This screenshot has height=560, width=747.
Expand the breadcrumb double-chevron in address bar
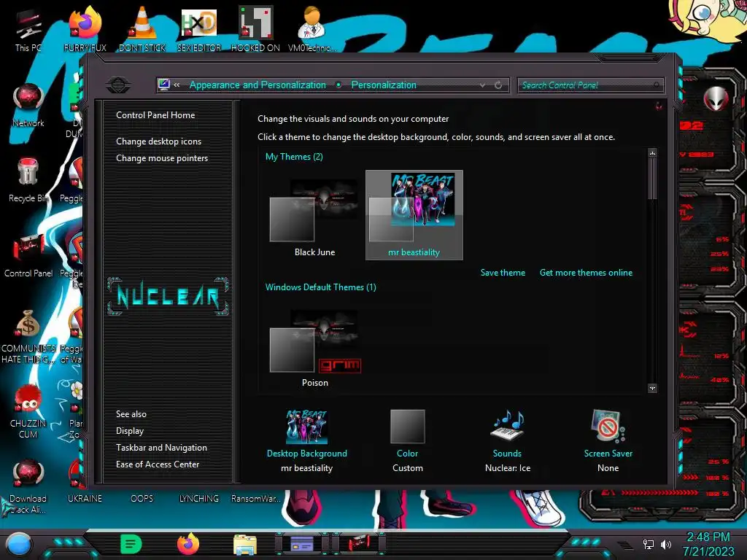pyautogui.click(x=177, y=85)
